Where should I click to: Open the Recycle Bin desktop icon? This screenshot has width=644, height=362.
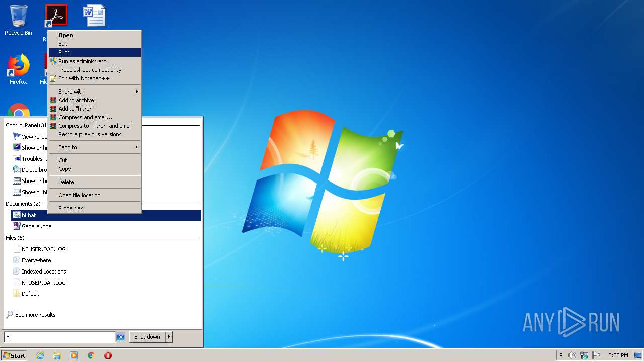18,20
